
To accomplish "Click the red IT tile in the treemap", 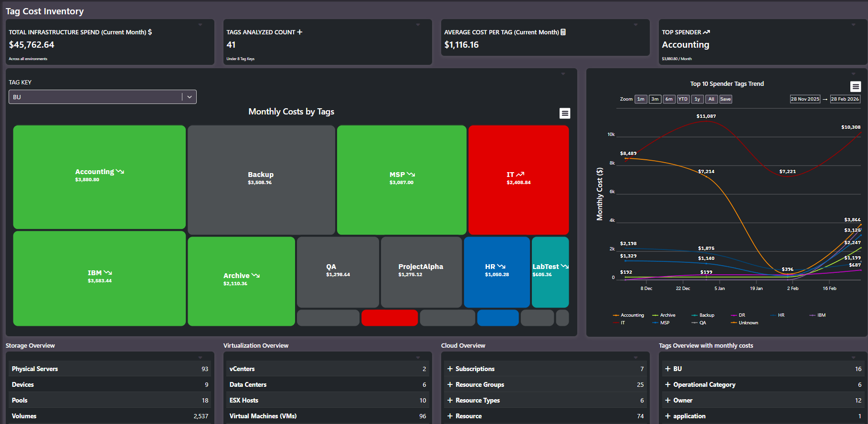I will click(519, 179).
